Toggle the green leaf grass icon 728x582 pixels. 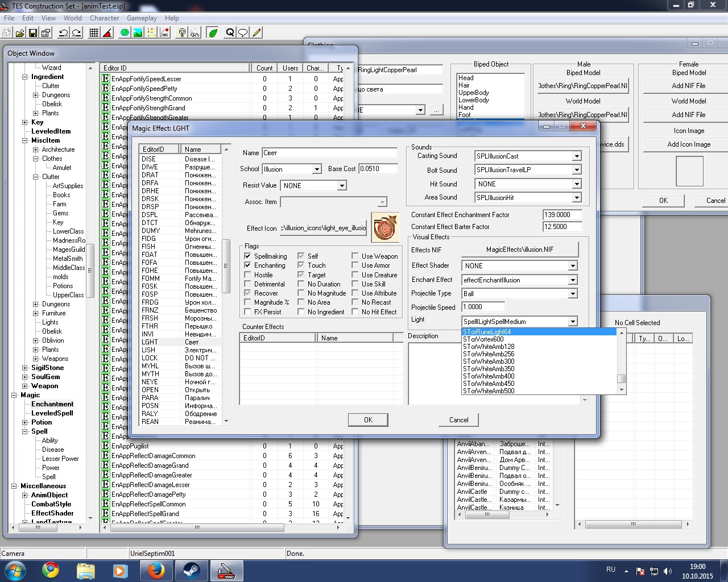click(x=213, y=33)
